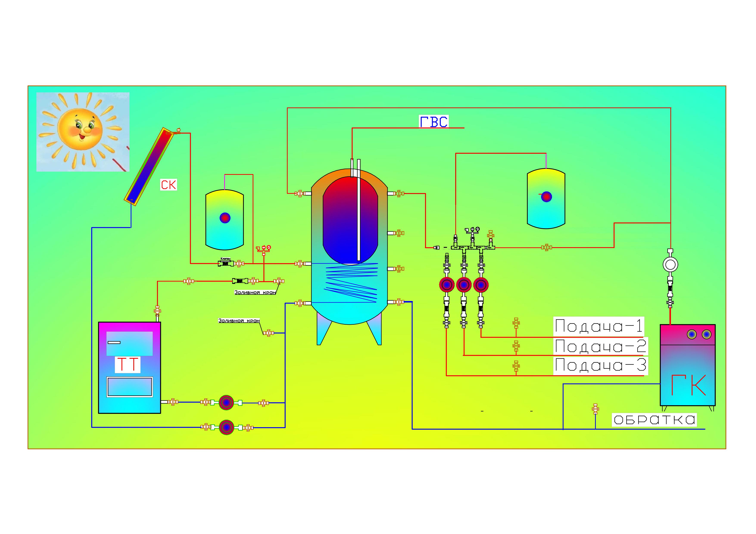Select the rightmost red manifold pump
Image resolution: width=756 pixels, height=534 pixels.
[x=481, y=285]
